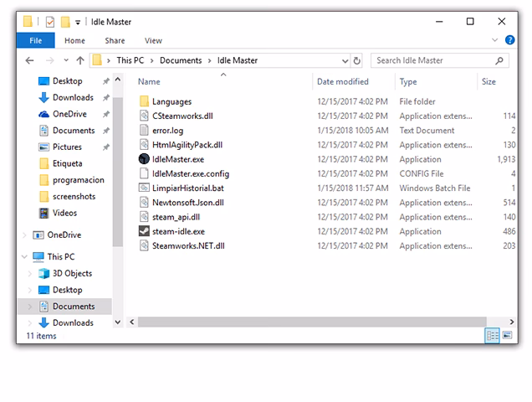Select the CSteamworks.dll file icon
Screen dimensions: 532x402
pyautogui.click(x=144, y=116)
